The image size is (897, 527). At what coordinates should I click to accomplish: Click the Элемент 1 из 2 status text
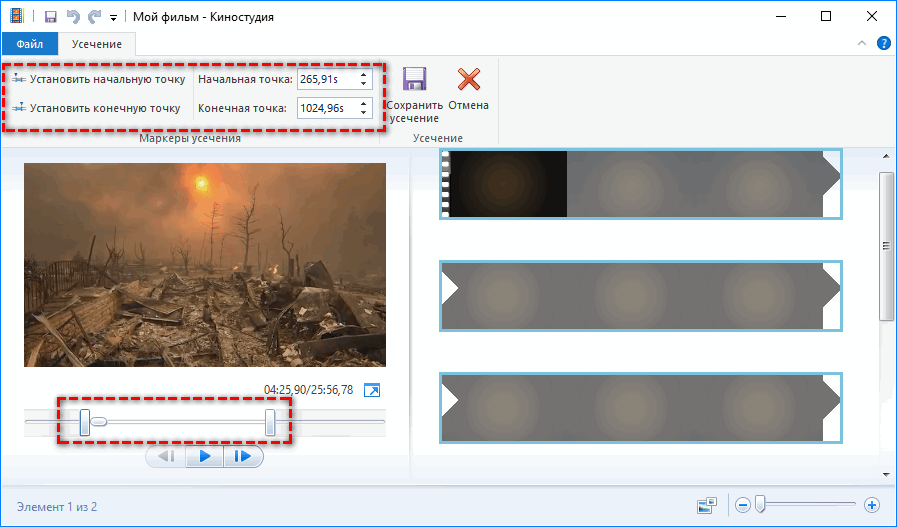[x=57, y=507]
